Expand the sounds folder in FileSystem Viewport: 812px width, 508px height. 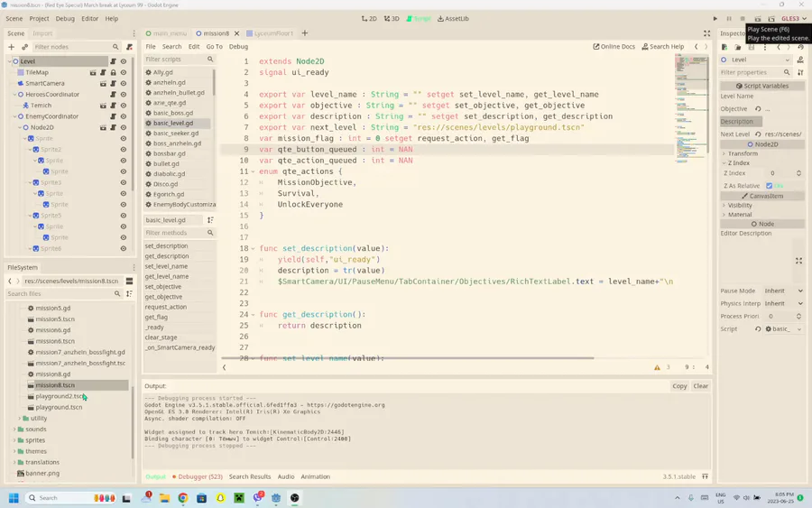15,429
